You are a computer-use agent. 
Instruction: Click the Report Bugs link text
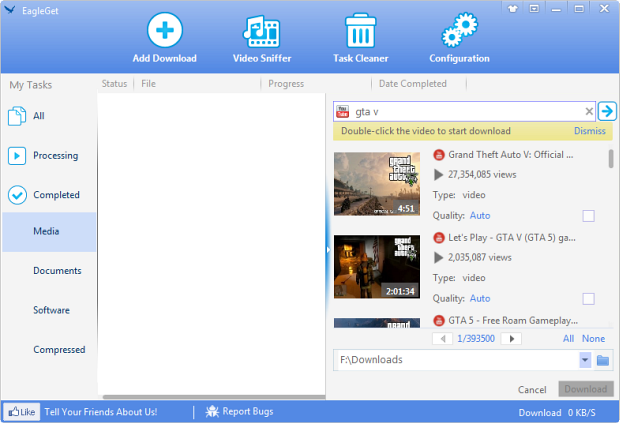pos(248,412)
